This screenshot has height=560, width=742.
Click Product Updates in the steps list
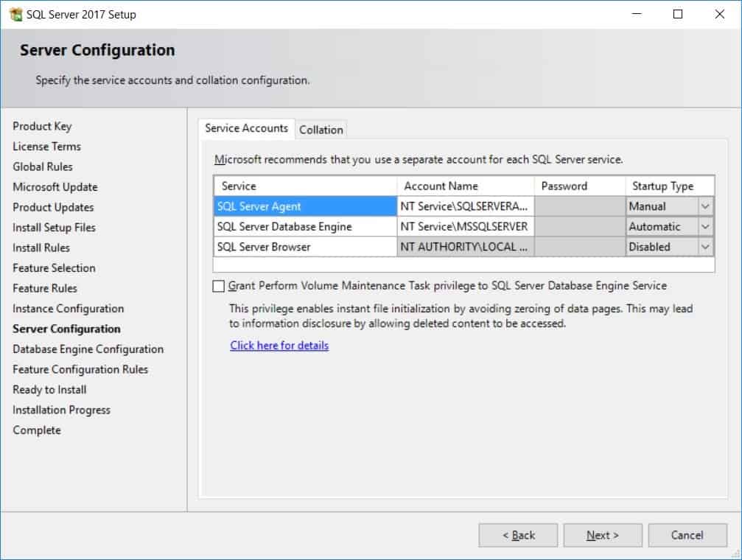[54, 208]
